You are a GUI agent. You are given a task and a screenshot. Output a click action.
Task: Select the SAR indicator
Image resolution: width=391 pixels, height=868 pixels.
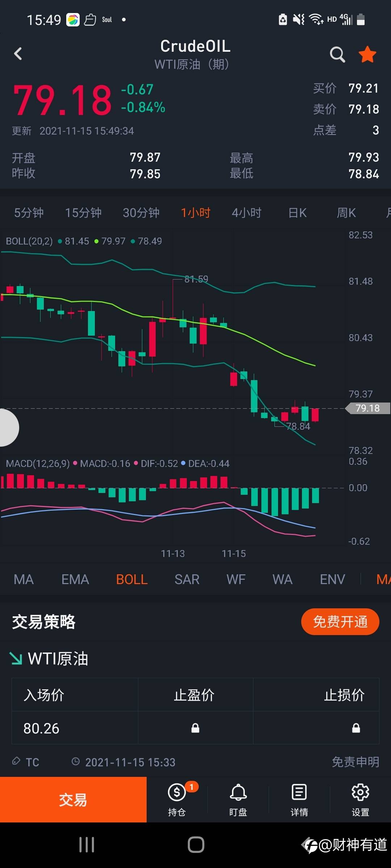pyautogui.click(x=187, y=579)
